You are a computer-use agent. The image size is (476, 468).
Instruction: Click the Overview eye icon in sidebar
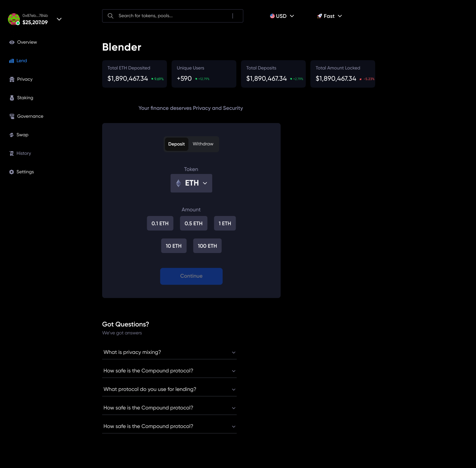[12, 42]
